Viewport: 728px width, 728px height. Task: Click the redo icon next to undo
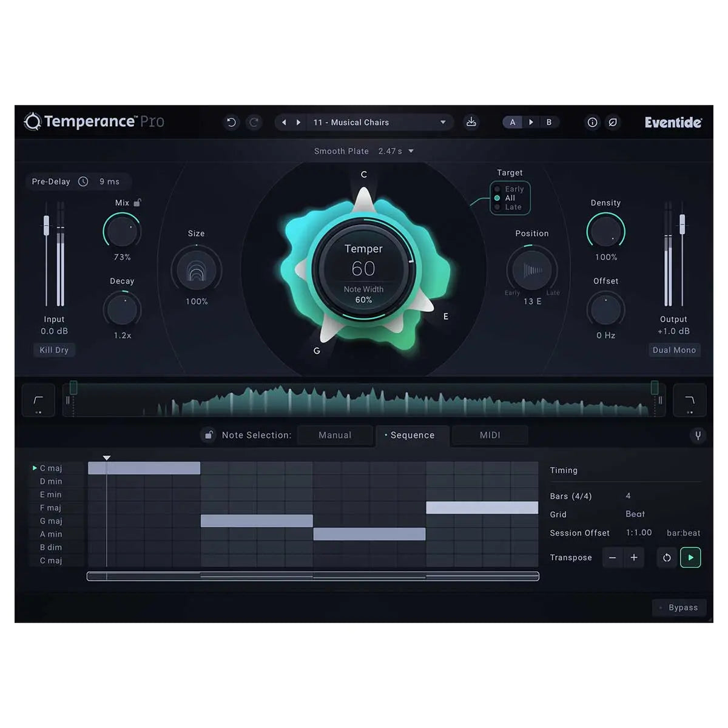tap(254, 122)
